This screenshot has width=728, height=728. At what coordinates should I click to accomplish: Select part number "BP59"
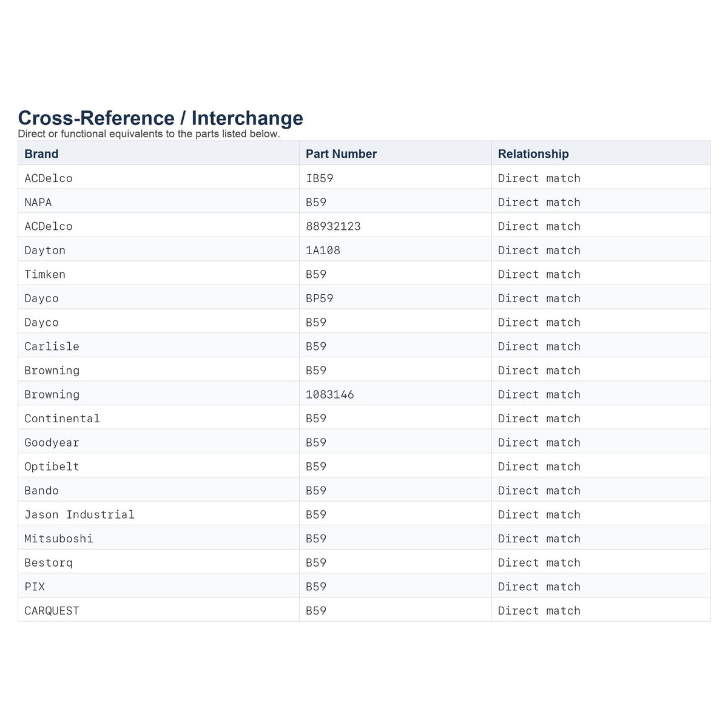pyautogui.click(x=320, y=298)
